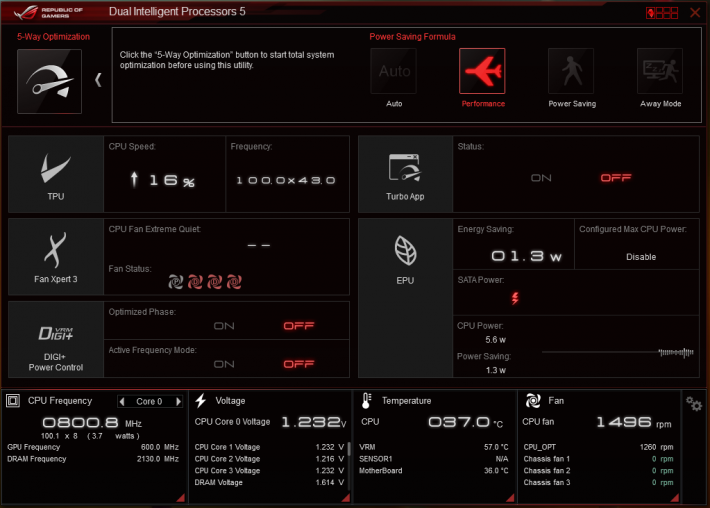710x508 pixels.
Task: Click the CPU Power 5.6 w value
Action: tap(495, 340)
